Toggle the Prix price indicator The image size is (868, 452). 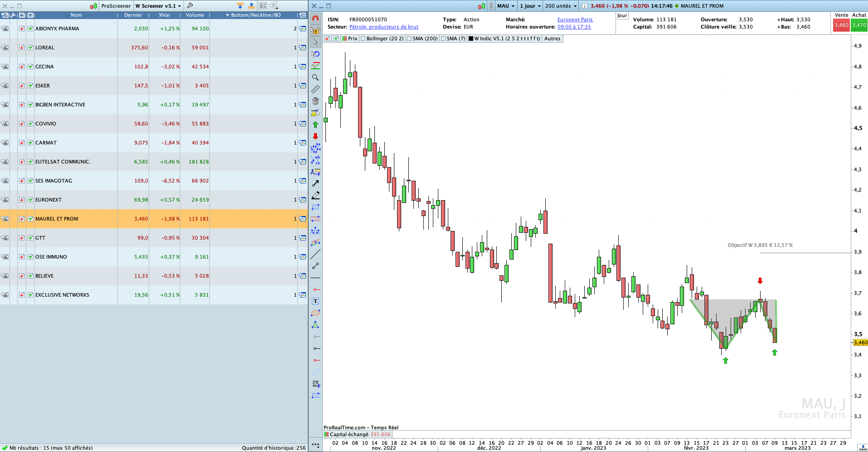coord(344,38)
